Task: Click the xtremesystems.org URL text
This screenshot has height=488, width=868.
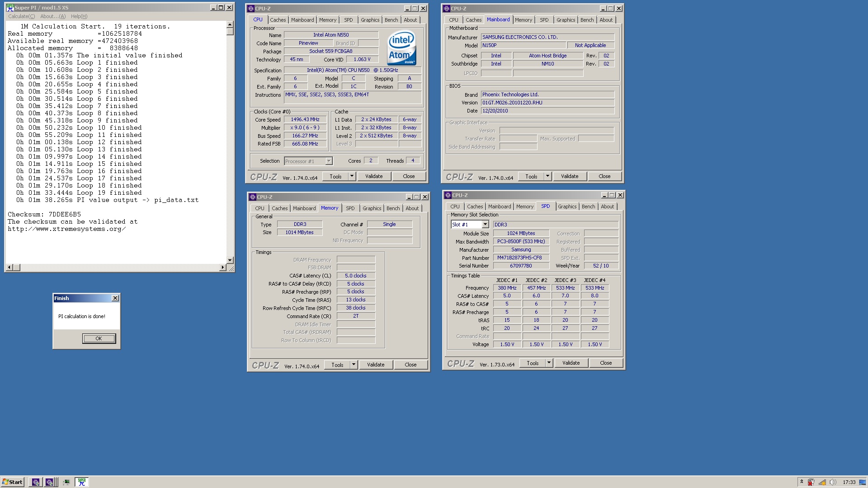Action: click(66, 229)
